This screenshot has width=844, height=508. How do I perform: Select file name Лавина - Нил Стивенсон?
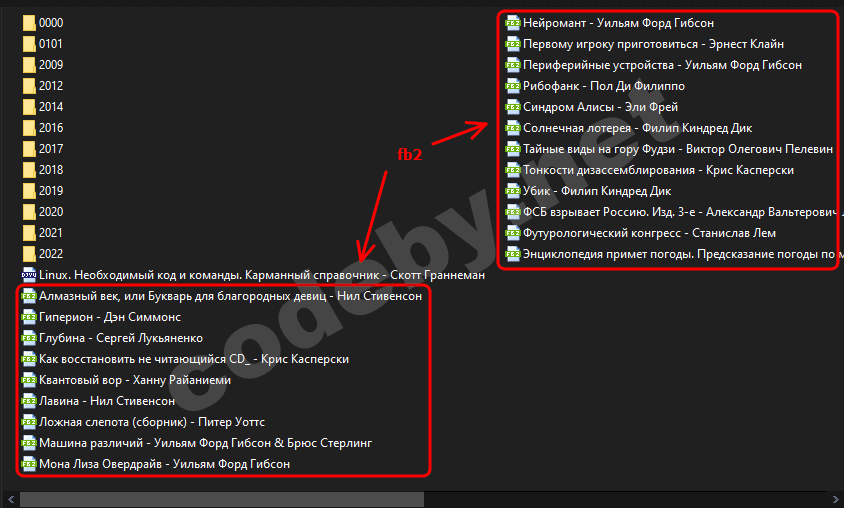[107, 401]
